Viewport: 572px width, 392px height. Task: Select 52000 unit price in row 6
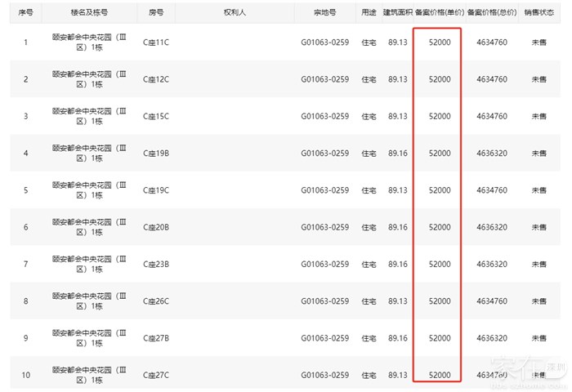tap(440, 227)
